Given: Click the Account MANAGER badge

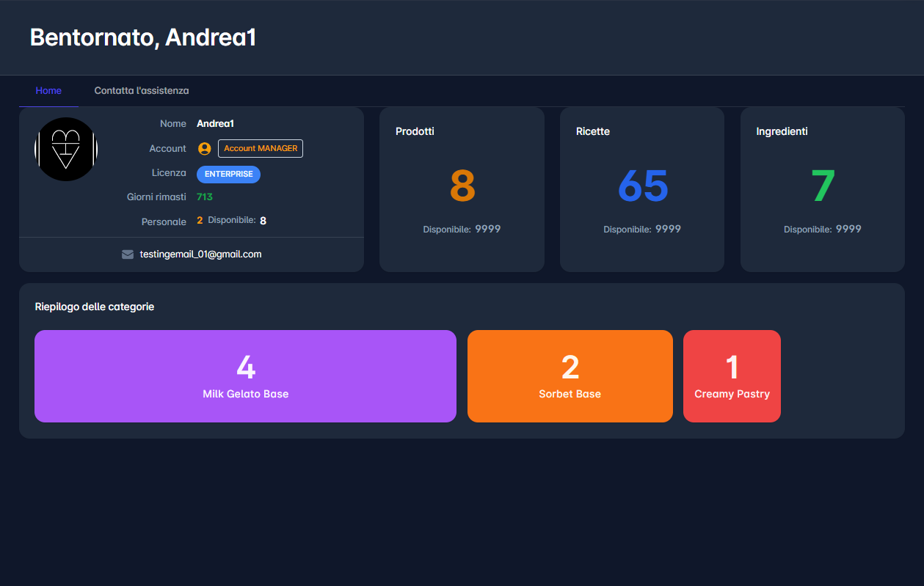Looking at the screenshot, I should [x=261, y=148].
